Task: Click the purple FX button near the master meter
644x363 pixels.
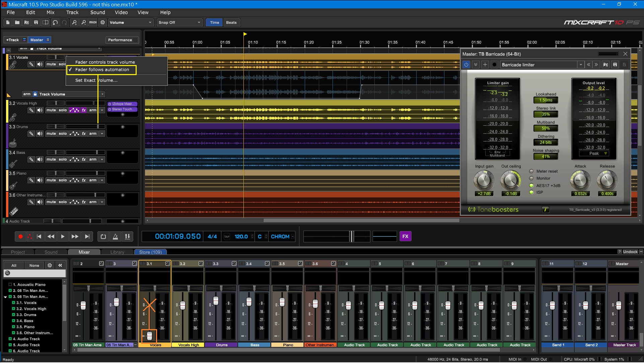Action: click(405, 236)
